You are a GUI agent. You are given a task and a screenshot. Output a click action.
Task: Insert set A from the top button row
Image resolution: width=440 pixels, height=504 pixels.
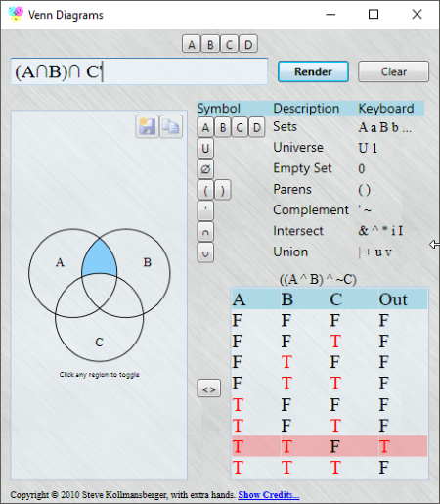tap(192, 44)
